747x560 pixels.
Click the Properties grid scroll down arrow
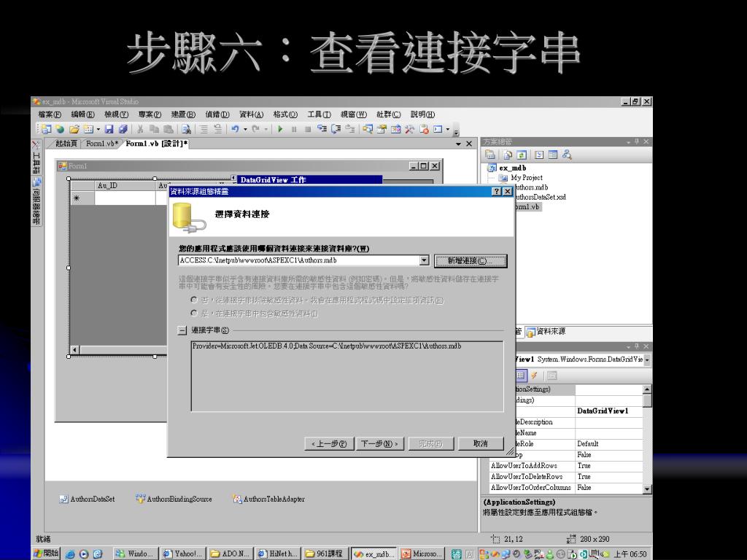pyautogui.click(x=647, y=489)
